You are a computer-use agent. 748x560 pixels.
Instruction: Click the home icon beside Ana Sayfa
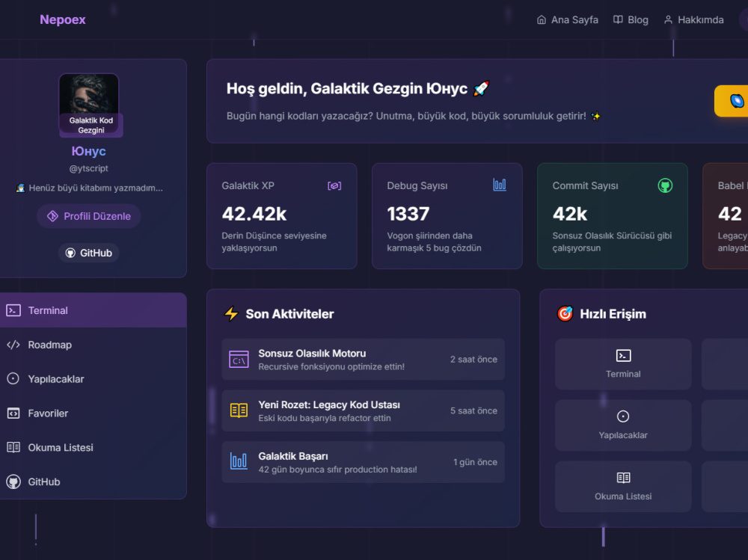[x=542, y=19]
